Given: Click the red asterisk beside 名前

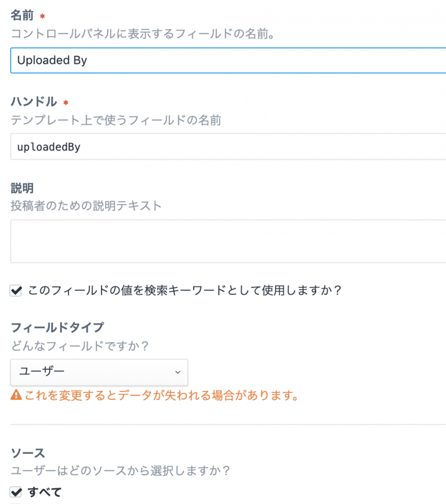Looking at the screenshot, I should click(42, 17).
